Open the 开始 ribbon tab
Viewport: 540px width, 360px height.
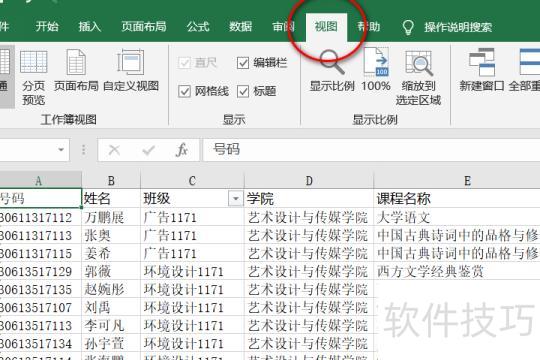click(x=47, y=27)
